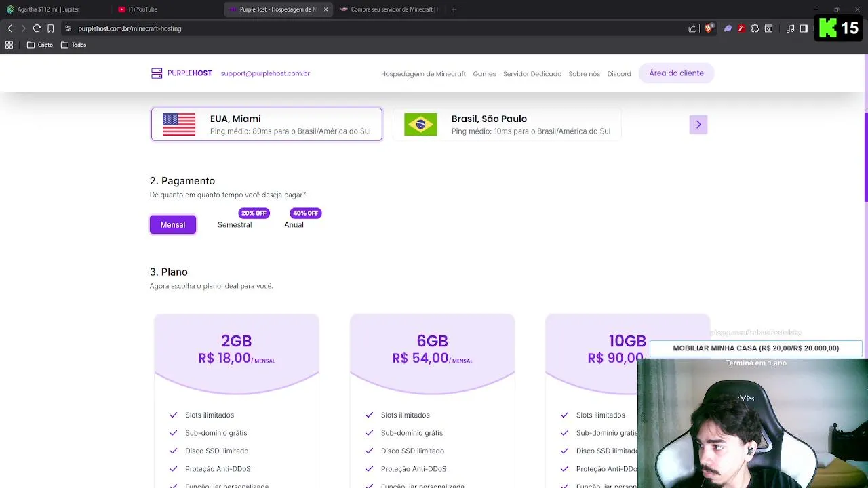Click Disco SSD ilimitado in 2GB plan
This screenshot has height=488, width=868.
tap(217, 451)
